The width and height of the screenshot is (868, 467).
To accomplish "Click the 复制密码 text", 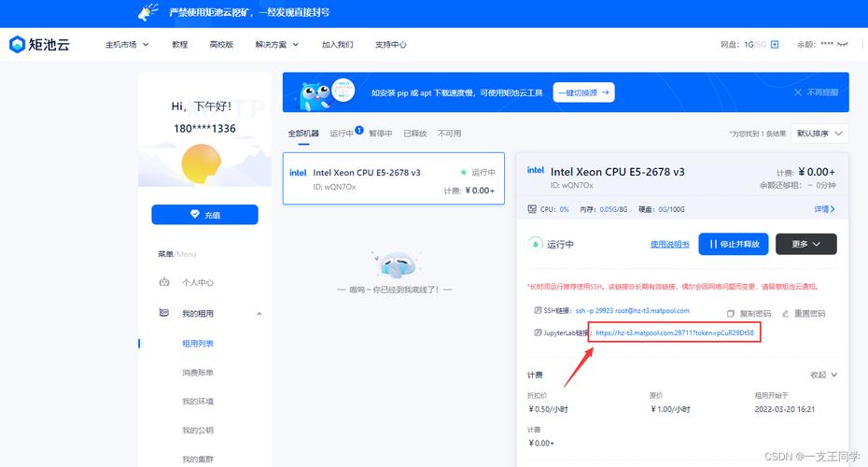I will 755,314.
